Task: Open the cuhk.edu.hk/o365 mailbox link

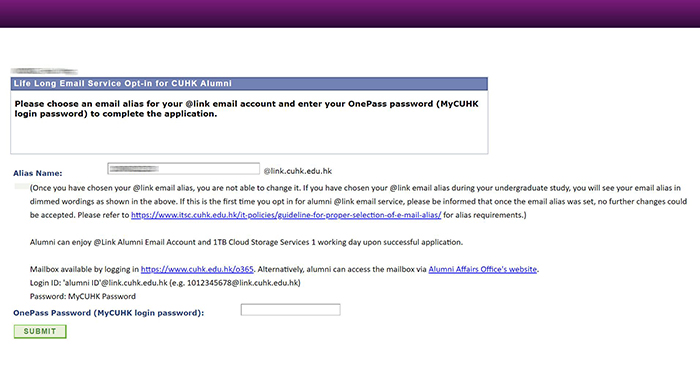Action: click(197, 269)
